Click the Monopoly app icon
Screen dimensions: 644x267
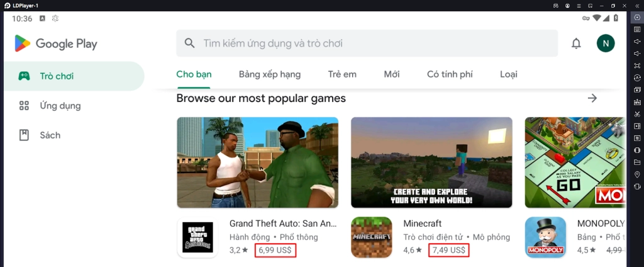[x=545, y=237]
